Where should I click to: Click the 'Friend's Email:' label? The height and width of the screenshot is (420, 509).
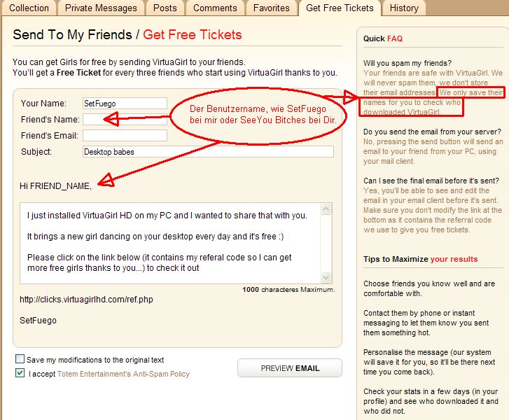point(50,136)
